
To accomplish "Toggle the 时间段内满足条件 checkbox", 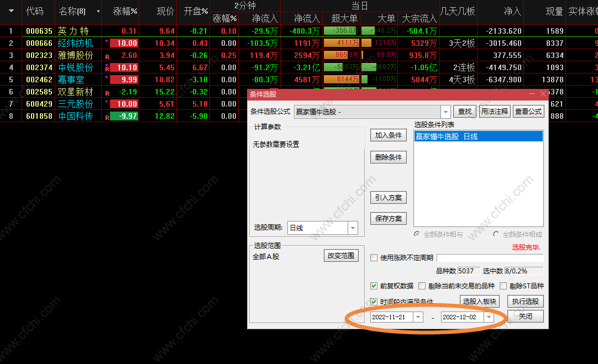I will click(x=374, y=302).
